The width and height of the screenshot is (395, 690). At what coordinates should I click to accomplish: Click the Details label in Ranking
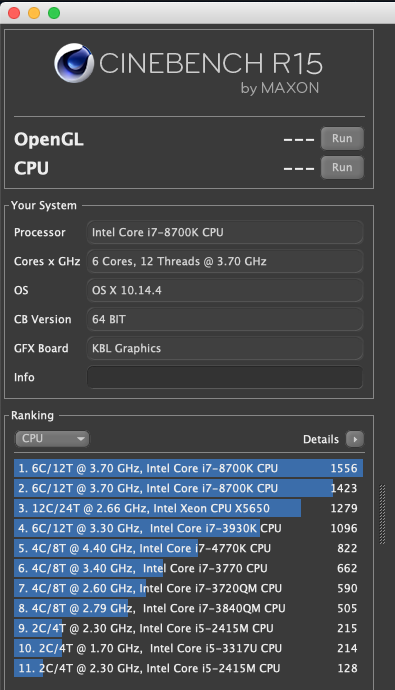321,439
